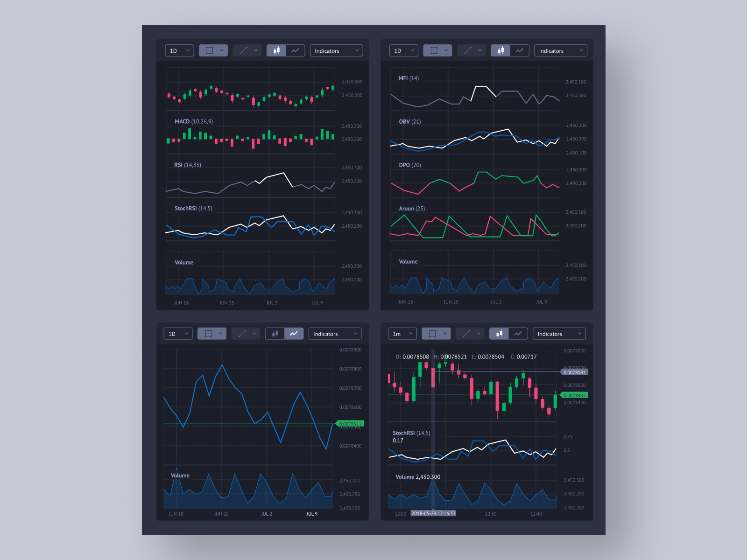The image size is (747, 560).
Task: Expand the line tool arrow in 1m chart
Action: pos(478,334)
